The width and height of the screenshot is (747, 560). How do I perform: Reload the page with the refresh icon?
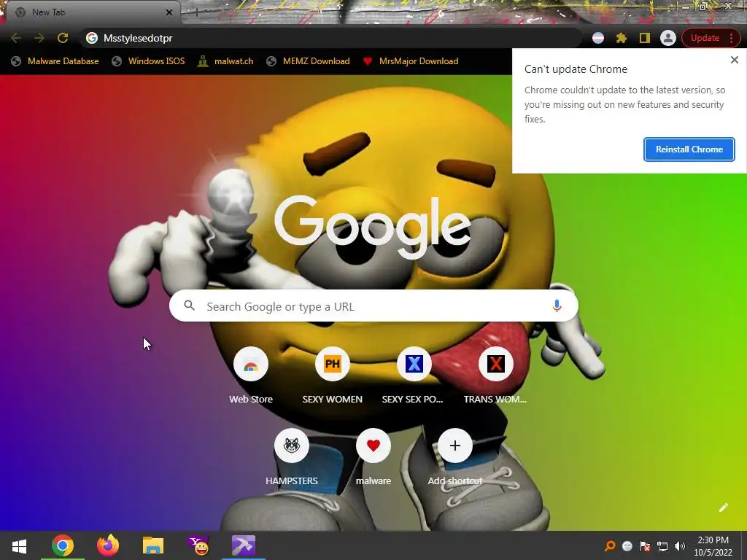(63, 38)
